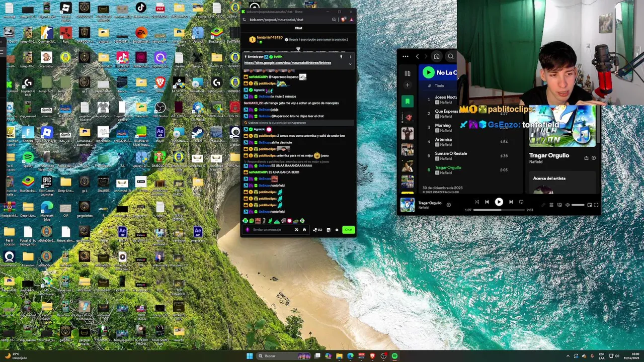
Task: Click the taskbar Buscar search box
Action: [x=283, y=356]
